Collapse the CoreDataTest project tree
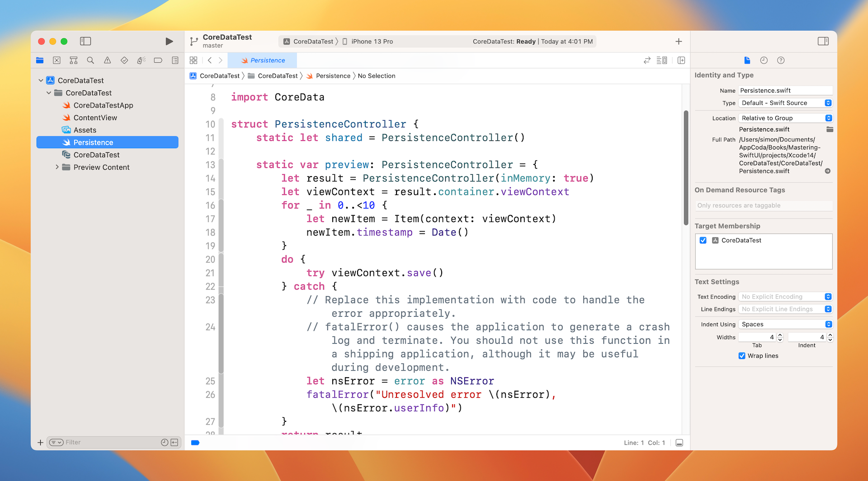Viewport: 868px width, 481px height. [x=41, y=80]
